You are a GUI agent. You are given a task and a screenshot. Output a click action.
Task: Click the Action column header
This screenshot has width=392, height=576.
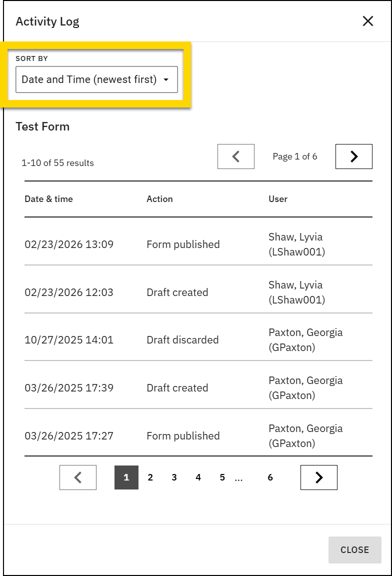tap(159, 199)
